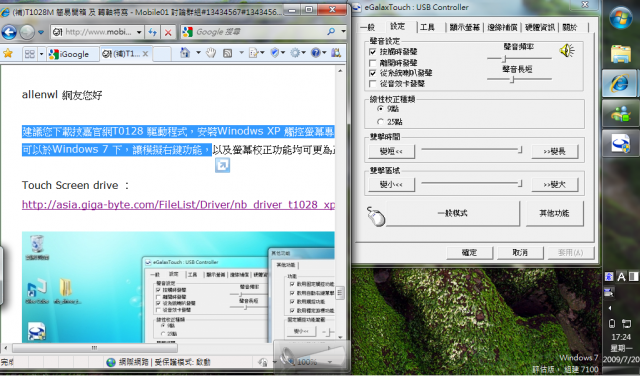The width and height of the screenshot is (640, 376).
Task: Click the IE Home icon
Action: coord(185,53)
